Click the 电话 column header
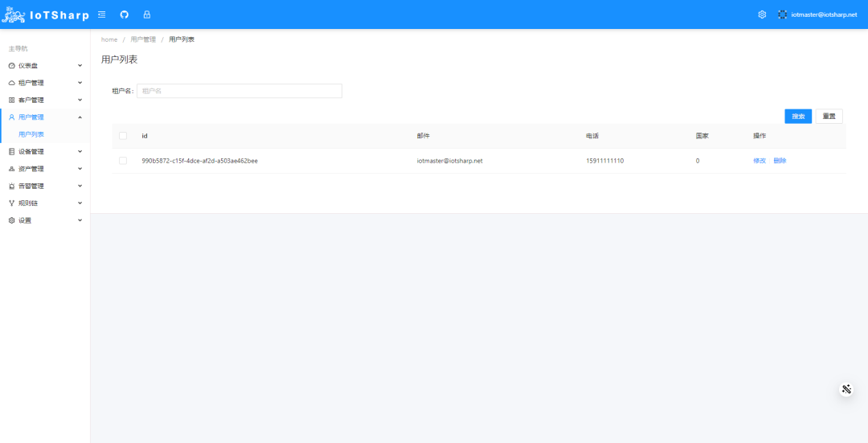This screenshot has height=443, width=868. click(x=592, y=136)
